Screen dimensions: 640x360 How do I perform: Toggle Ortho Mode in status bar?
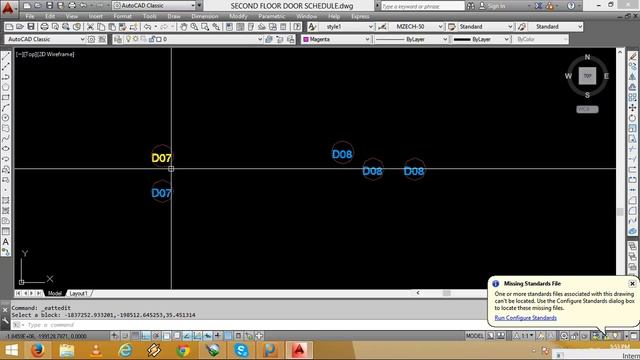pyautogui.click(x=146, y=336)
